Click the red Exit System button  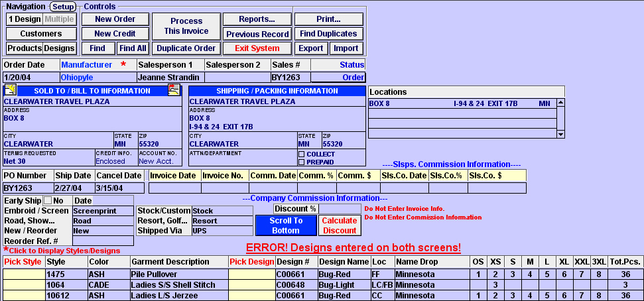point(257,48)
